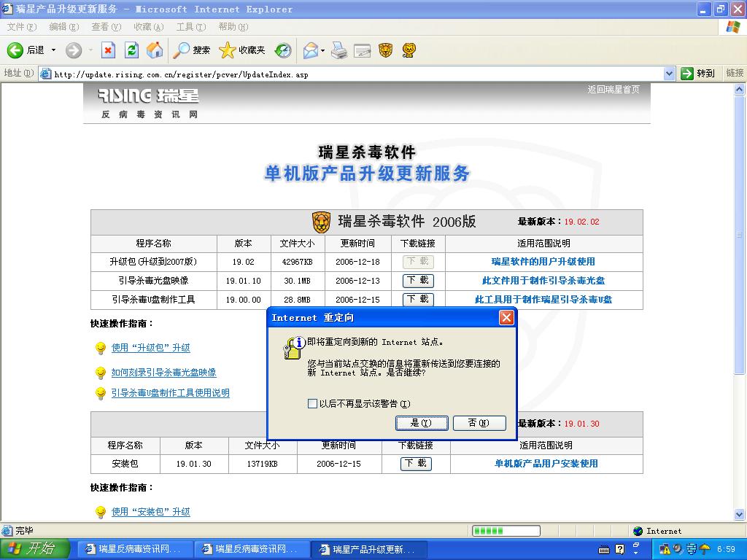Click the lion shield icon beside 2006版 heading
The image size is (747, 560).
pos(321,222)
